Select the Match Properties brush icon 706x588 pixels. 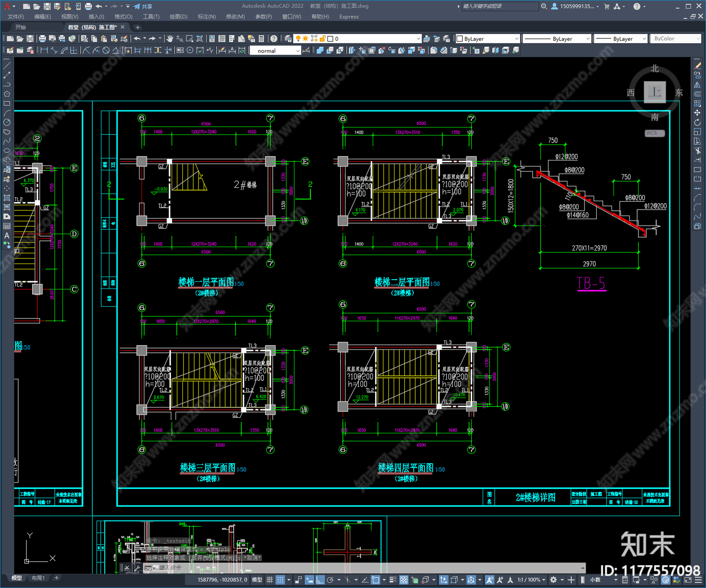coord(124,39)
